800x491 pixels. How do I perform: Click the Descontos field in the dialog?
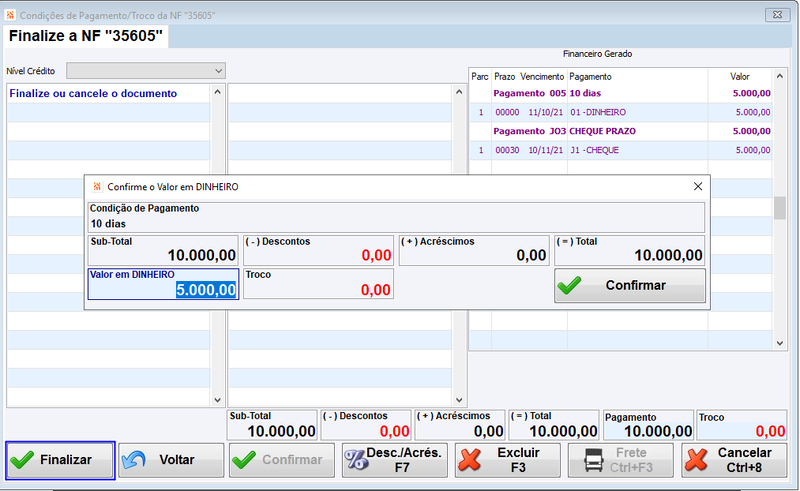point(318,250)
